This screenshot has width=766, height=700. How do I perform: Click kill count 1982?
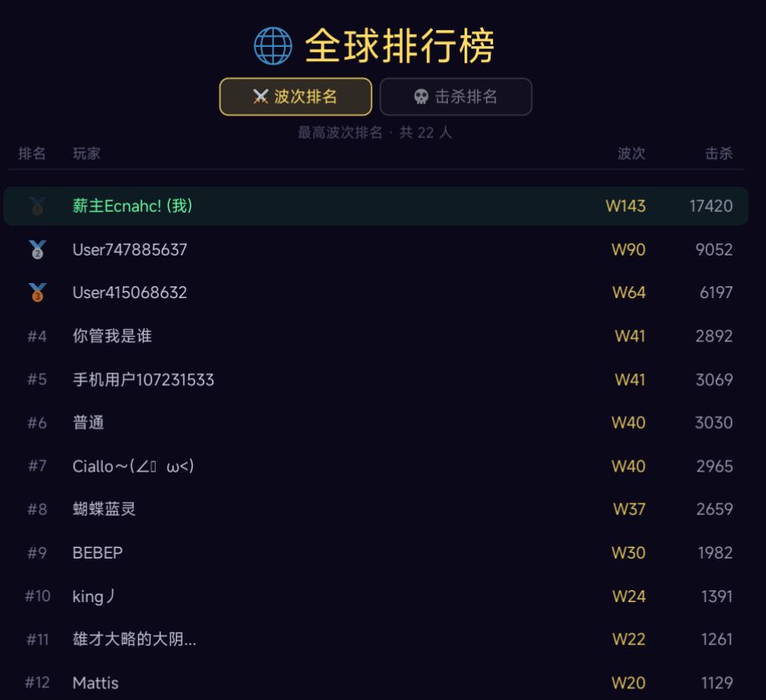(715, 553)
